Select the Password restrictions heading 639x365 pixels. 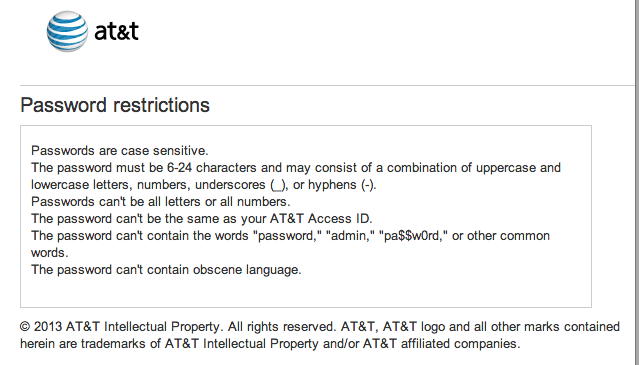pyautogui.click(x=115, y=105)
